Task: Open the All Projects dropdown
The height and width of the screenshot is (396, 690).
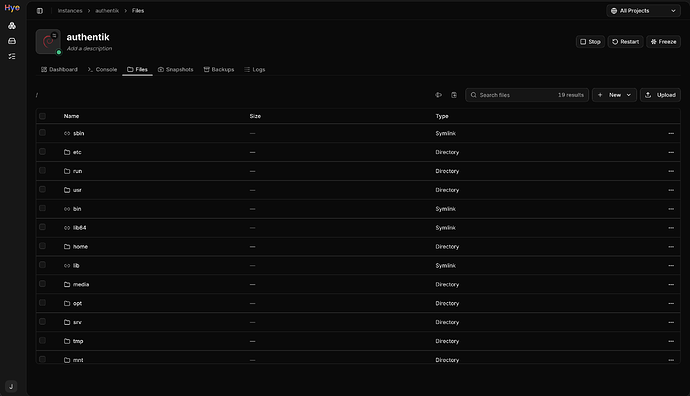Action: pyautogui.click(x=643, y=11)
